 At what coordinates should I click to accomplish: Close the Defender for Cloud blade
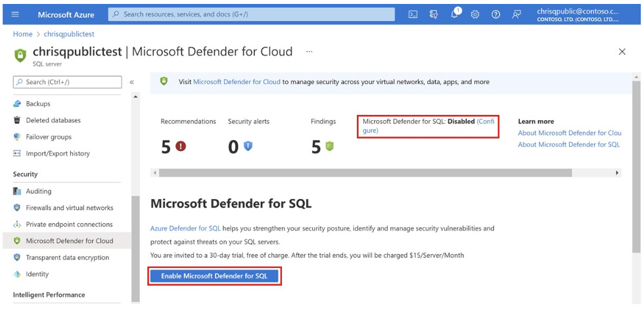click(x=622, y=52)
